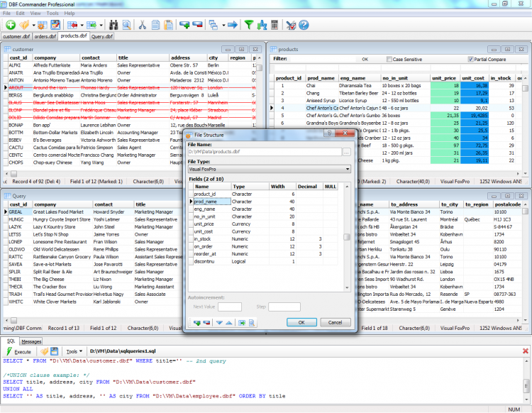Switch to the orders.dbf tab

point(45,36)
